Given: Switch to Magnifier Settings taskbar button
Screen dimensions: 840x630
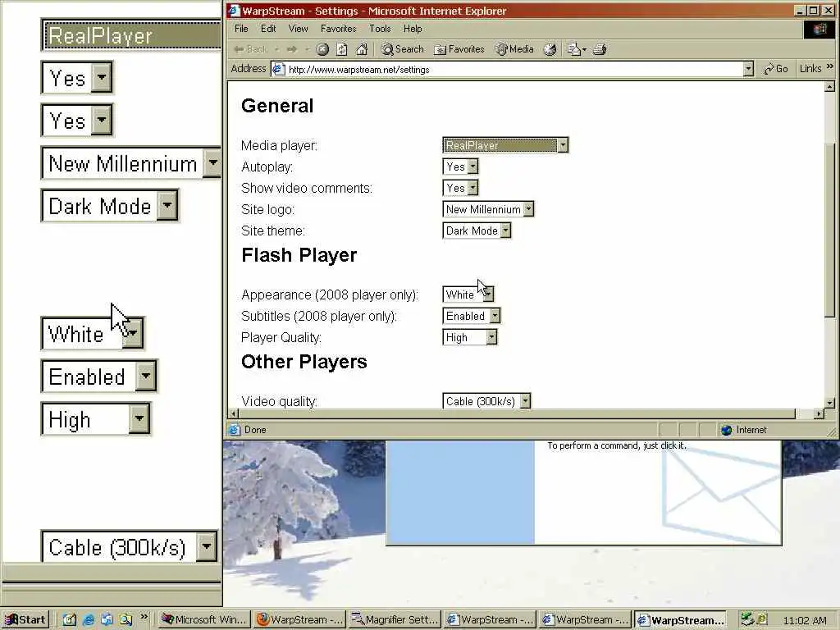Looking at the screenshot, I should coord(395,620).
